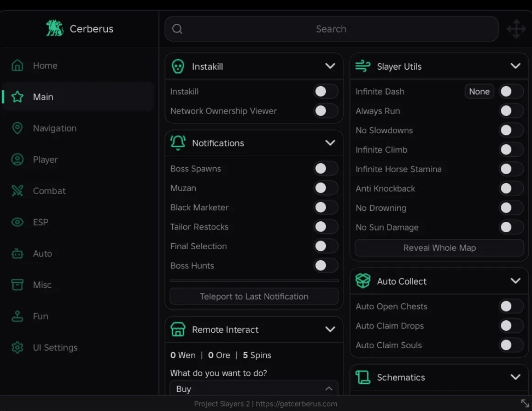This screenshot has width=532, height=411.
Task: Click the Slayer Utils wind icon
Action: [363, 66]
